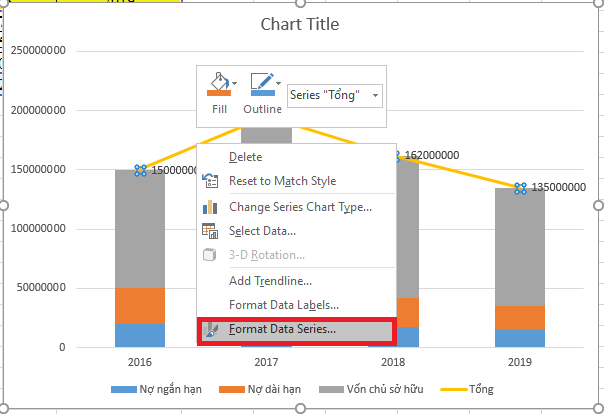Click the Change Series Chart Type icon
This screenshot has height=414, width=604.
[x=210, y=207]
